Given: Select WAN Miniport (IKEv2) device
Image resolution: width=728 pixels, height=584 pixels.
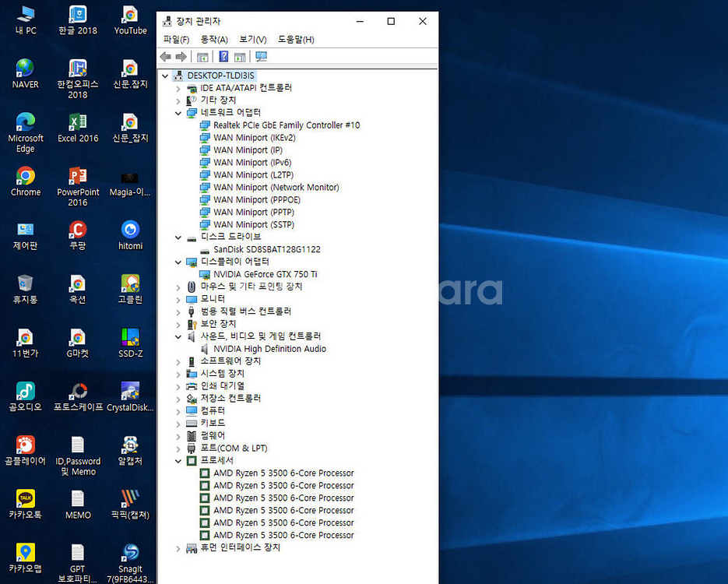Looking at the screenshot, I should [255, 138].
